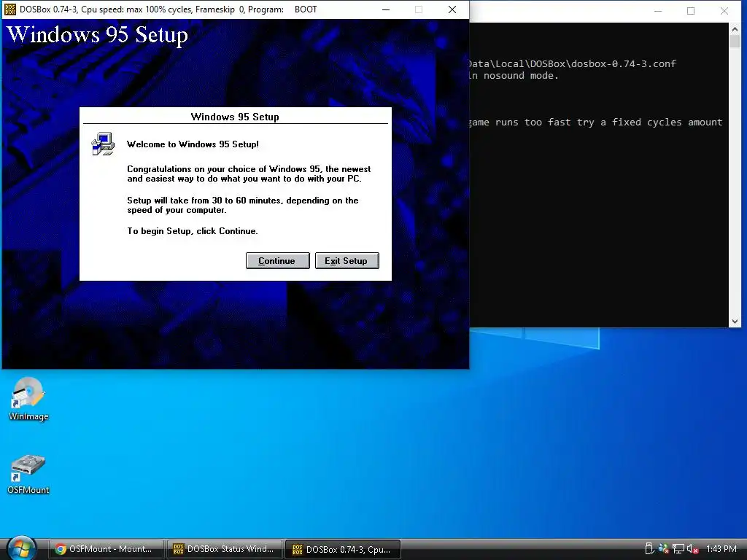This screenshot has height=560, width=747.
Task: Click the multicolor tray icon next to USB
Action: 663,549
